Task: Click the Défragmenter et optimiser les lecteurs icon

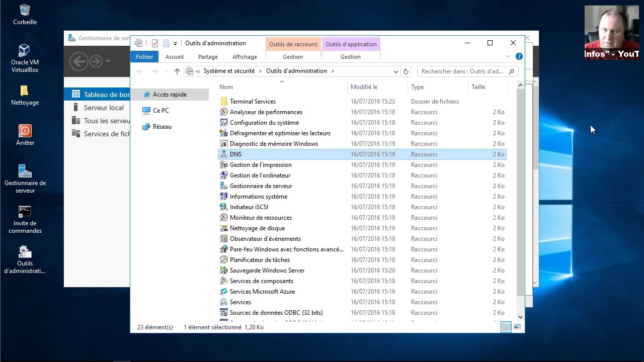Action: 224,133
